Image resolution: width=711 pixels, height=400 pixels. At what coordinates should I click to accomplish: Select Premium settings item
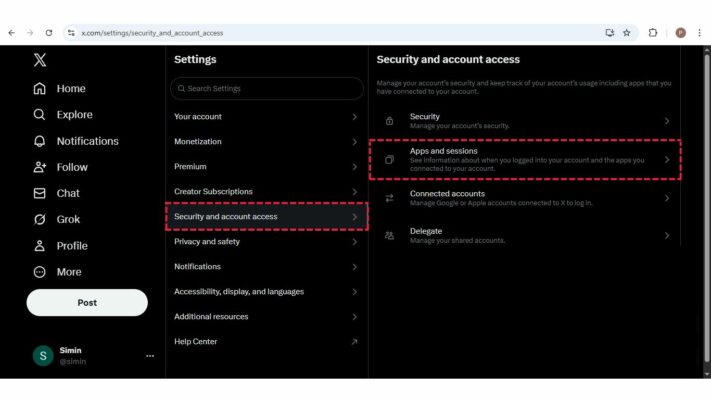click(x=267, y=166)
